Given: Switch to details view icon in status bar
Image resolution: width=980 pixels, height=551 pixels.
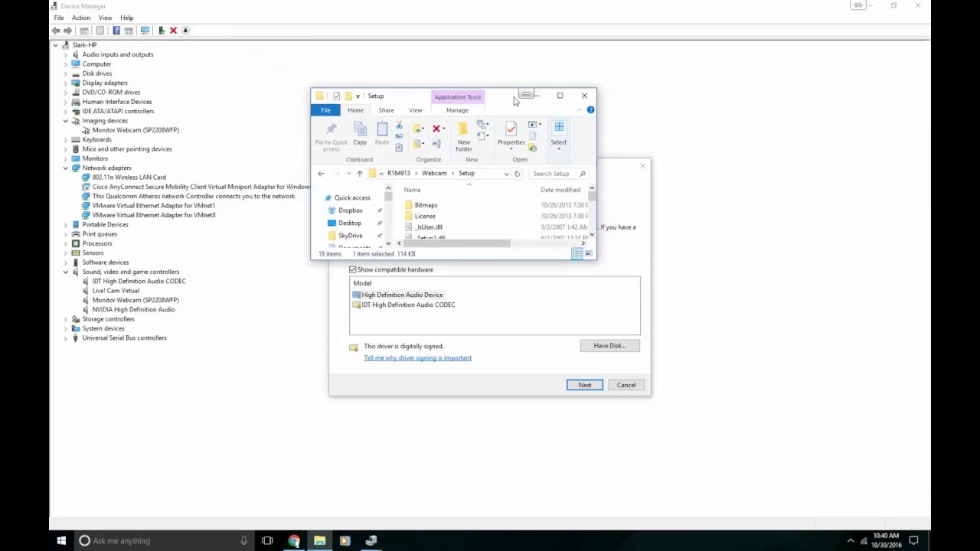Looking at the screenshot, I should click(577, 253).
